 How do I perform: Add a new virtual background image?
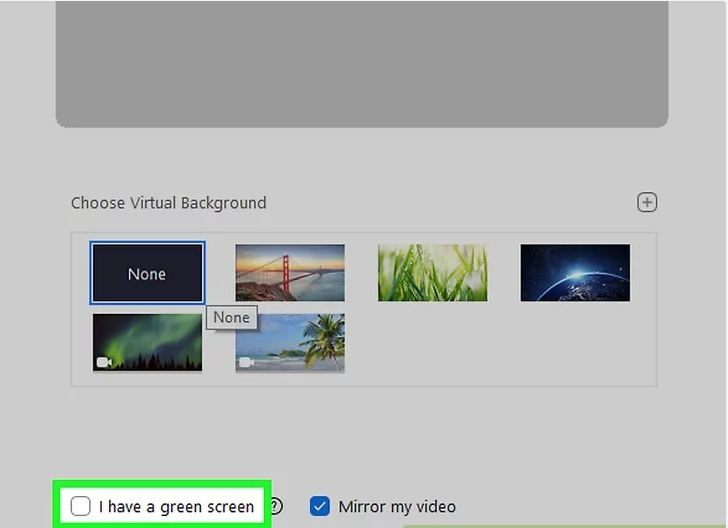pyautogui.click(x=647, y=202)
